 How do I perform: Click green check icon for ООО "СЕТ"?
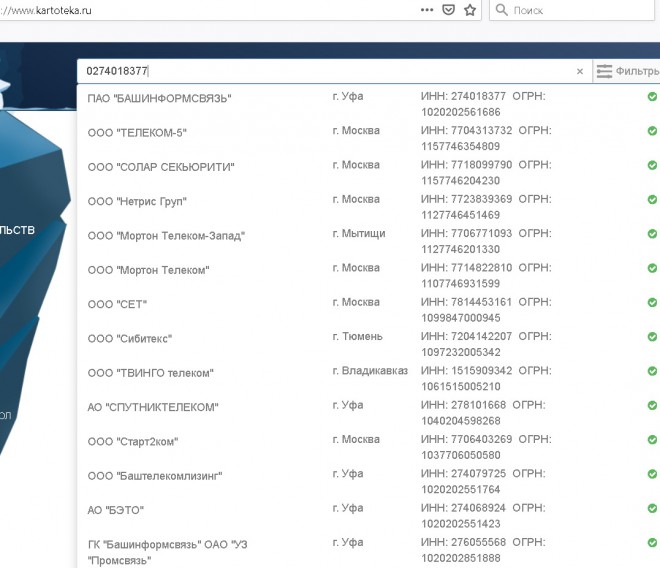[x=652, y=303]
